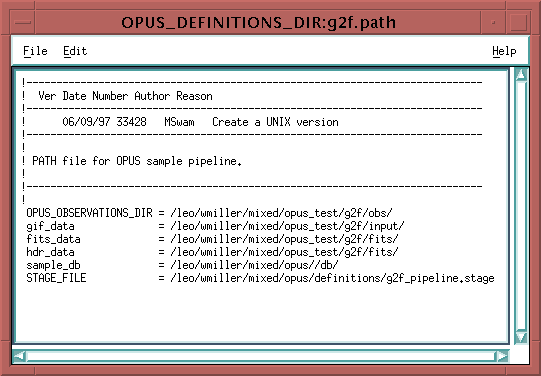
Task: Click the vertical scrollbar track
Action: pos(521,206)
